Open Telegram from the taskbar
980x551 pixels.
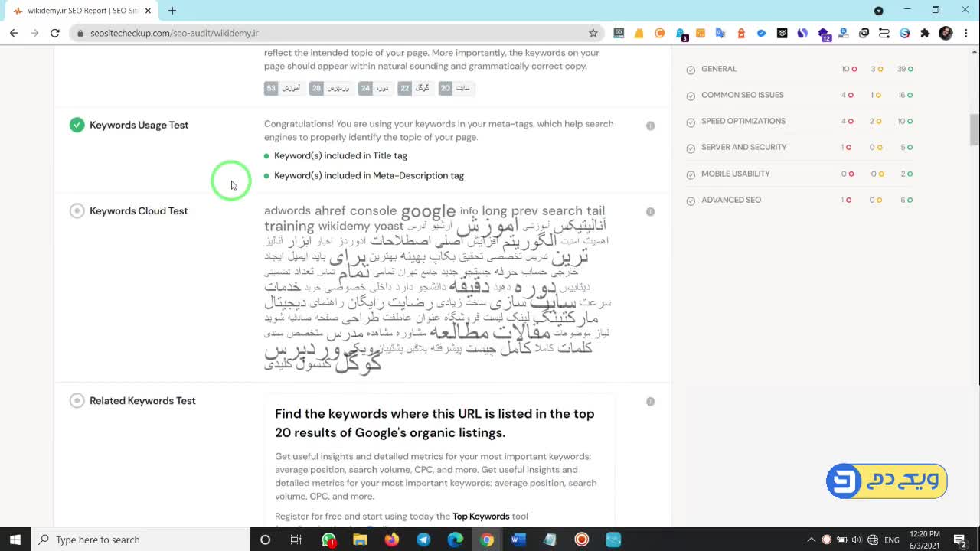[x=423, y=540]
